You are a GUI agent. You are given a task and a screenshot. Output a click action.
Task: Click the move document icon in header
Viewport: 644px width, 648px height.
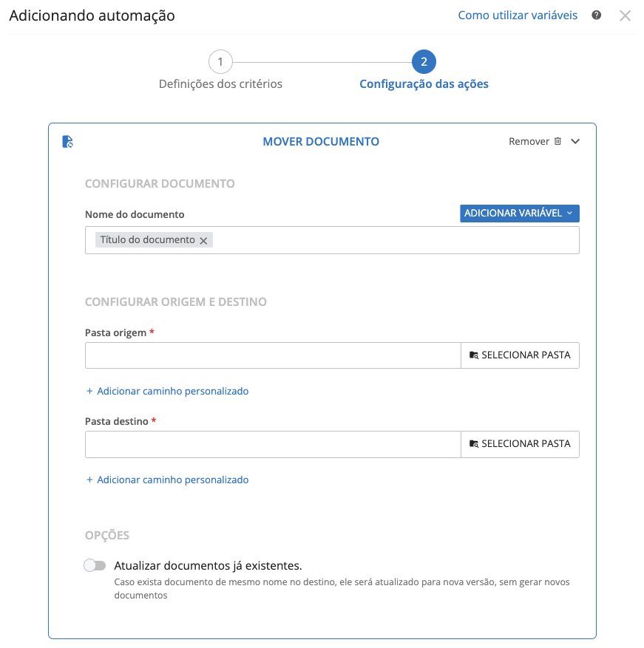pos(67,142)
